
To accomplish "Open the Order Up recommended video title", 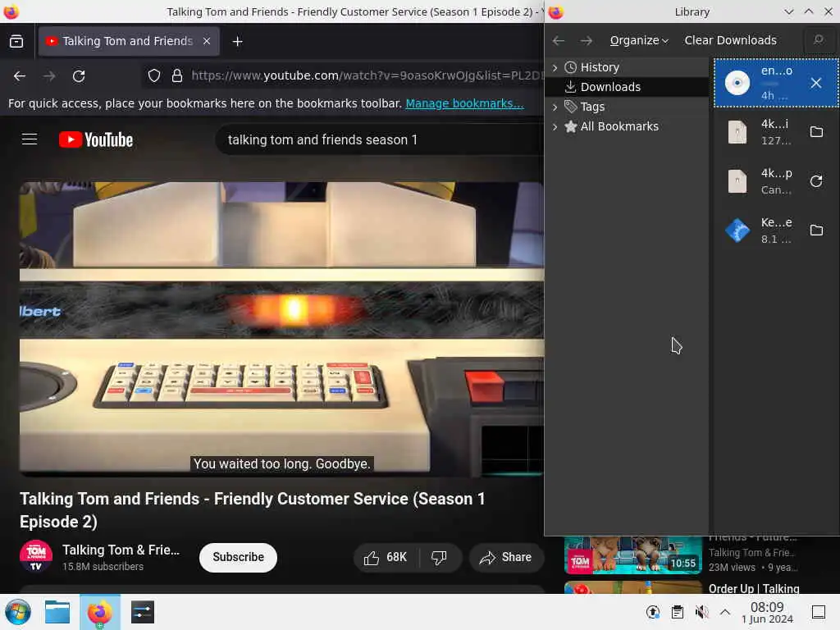I will tap(754, 589).
